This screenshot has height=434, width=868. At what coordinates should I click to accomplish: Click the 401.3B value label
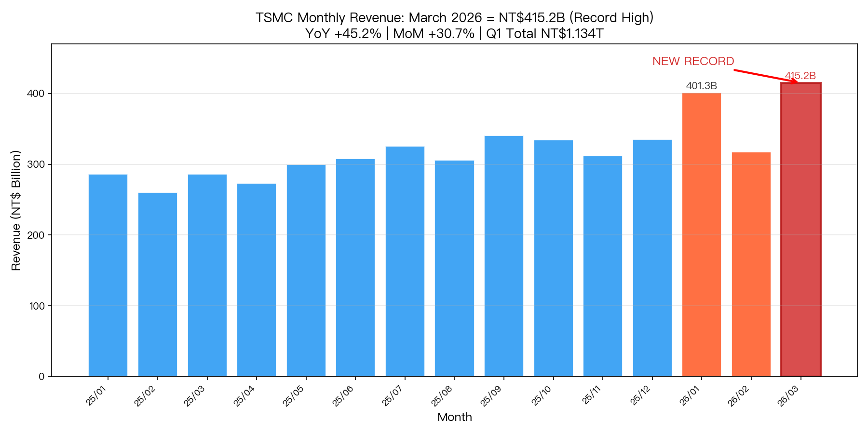tap(702, 86)
